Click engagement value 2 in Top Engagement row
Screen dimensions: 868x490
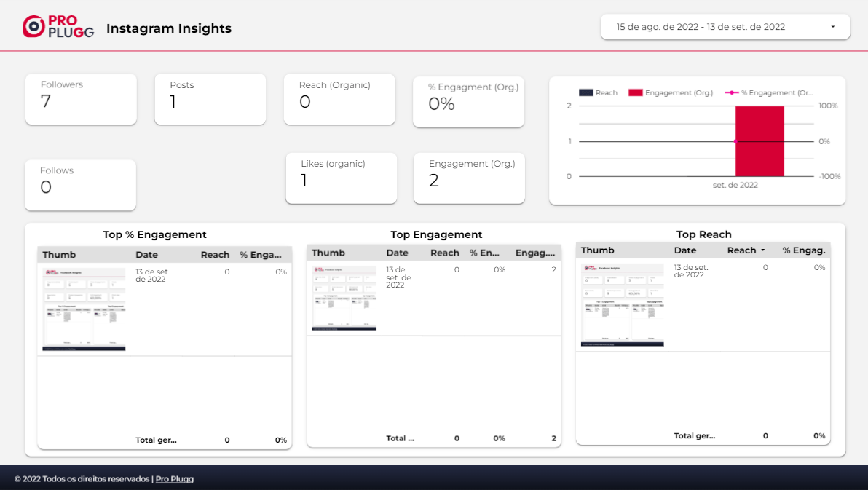pyautogui.click(x=553, y=269)
